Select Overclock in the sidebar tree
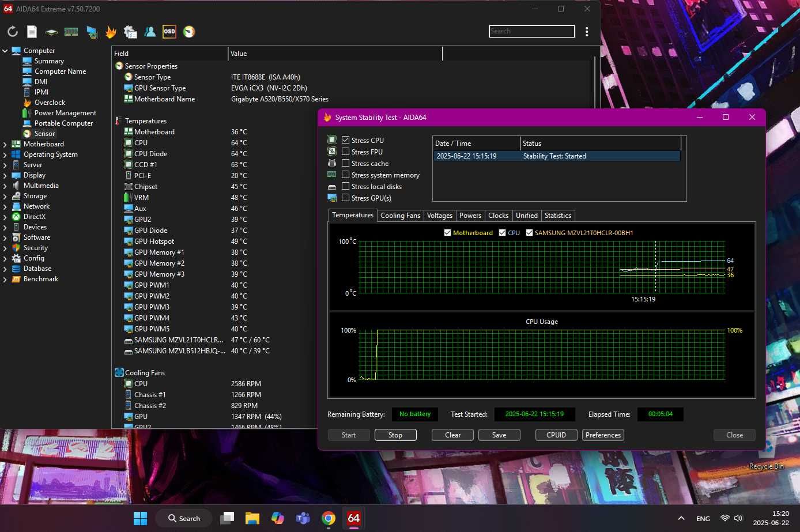800x532 pixels. click(x=50, y=103)
